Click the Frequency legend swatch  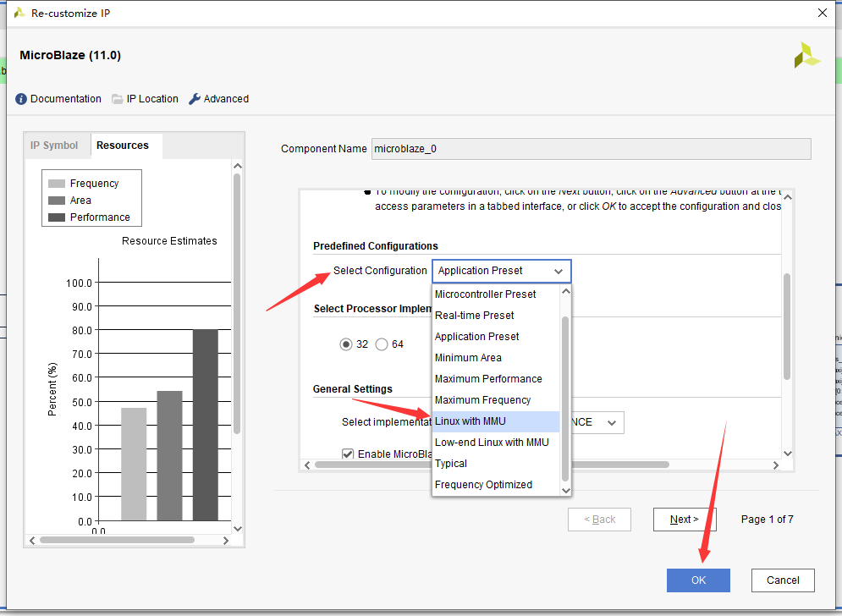tap(57, 184)
